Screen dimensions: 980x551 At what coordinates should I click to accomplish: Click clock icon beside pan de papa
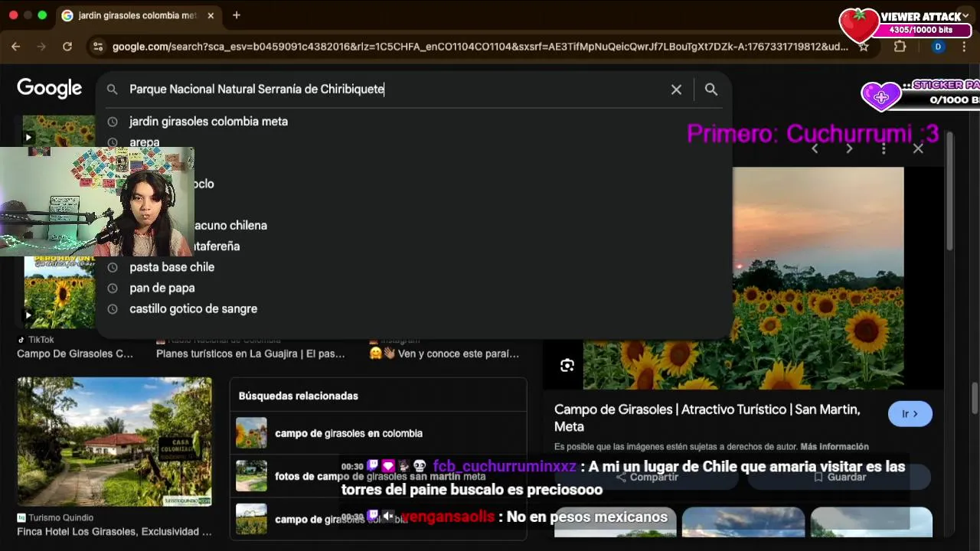pos(113,288)
